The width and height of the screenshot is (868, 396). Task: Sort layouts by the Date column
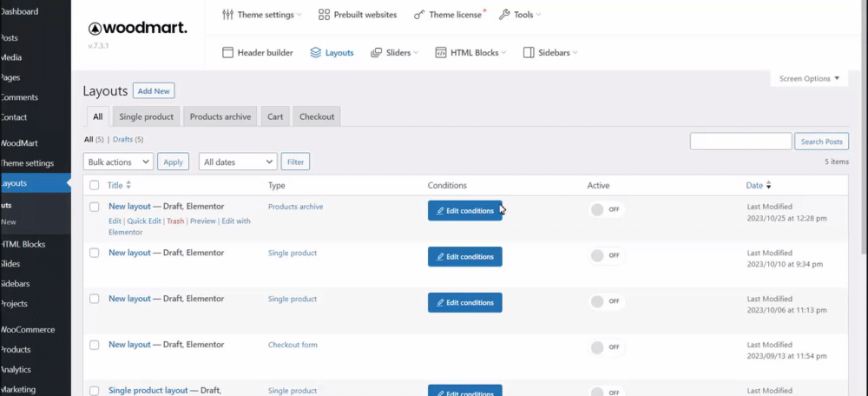tap(754, 185)
